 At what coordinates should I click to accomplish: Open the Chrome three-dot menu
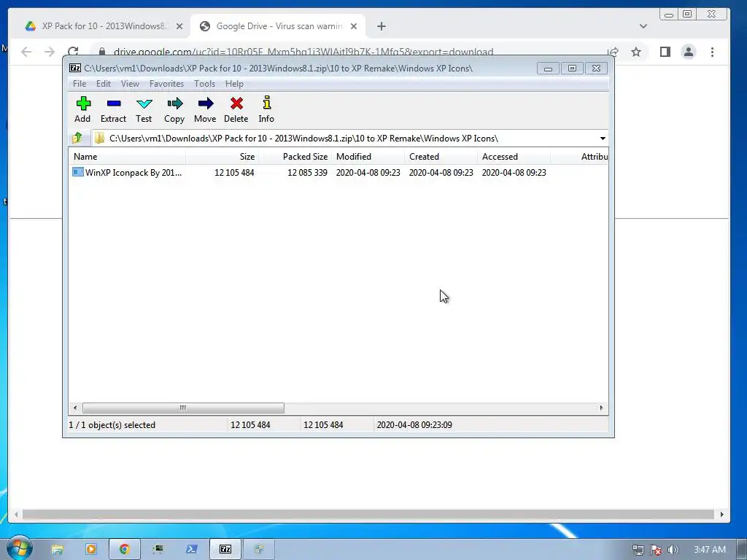click(x=712, y=52)
